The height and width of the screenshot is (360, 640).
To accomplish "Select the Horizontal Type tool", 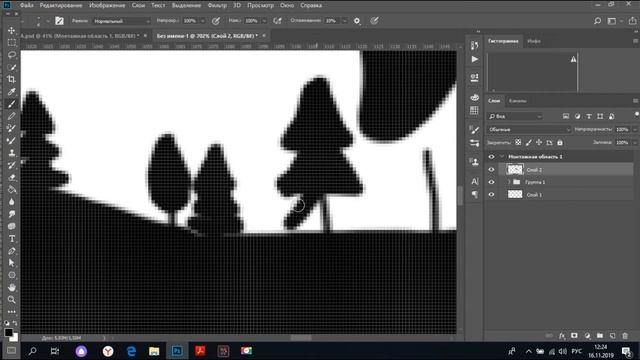I will [11, 238].
